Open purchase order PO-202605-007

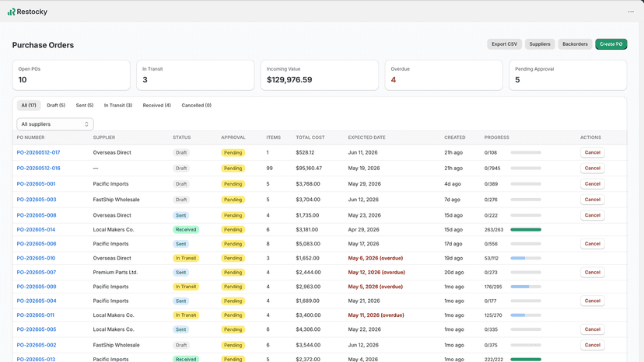(x=37, y=273)
